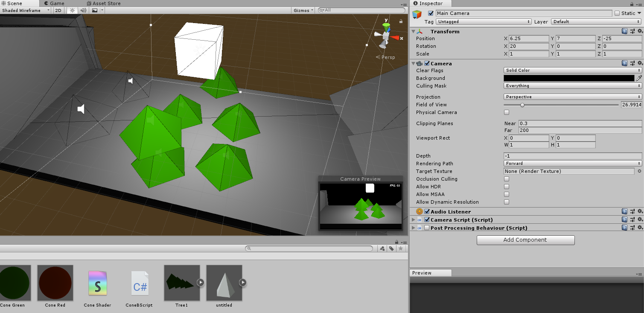
Task: Toggle scene lighting with the sun icon
Action: [72, 10]
